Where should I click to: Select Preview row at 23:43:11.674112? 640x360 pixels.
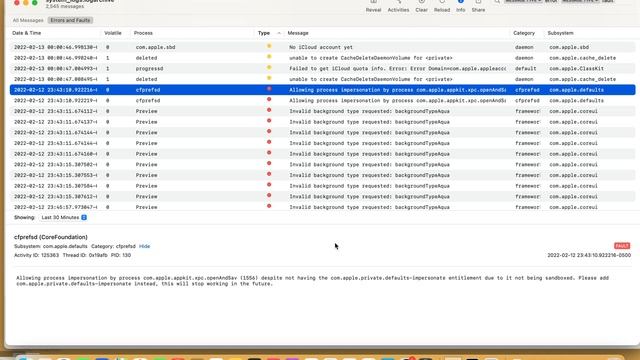tap(322, 111)
